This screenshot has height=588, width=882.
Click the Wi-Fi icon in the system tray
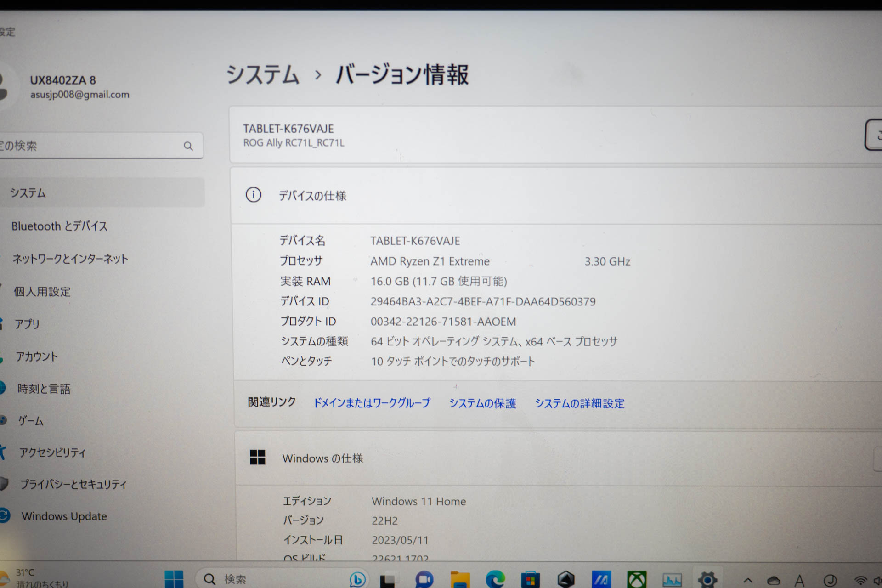pyautogui.click(x=860, y=579)
